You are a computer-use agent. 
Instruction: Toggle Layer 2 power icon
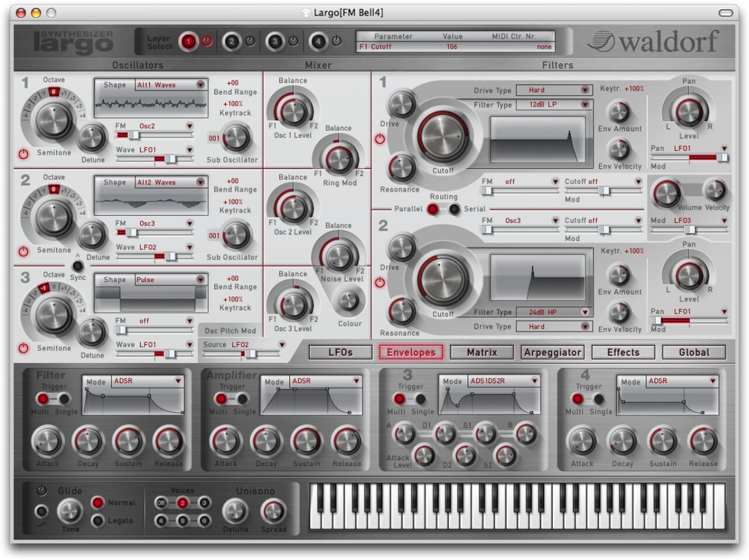tap(250, 42)
